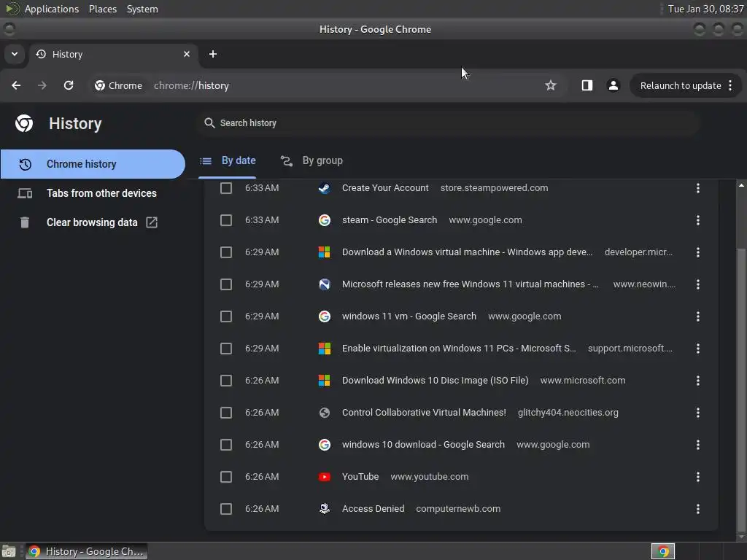Viewport: 747px width, 560px height.
Task: Open Download Windows 10 Disc Image link
Action: [x=435, y=381]
